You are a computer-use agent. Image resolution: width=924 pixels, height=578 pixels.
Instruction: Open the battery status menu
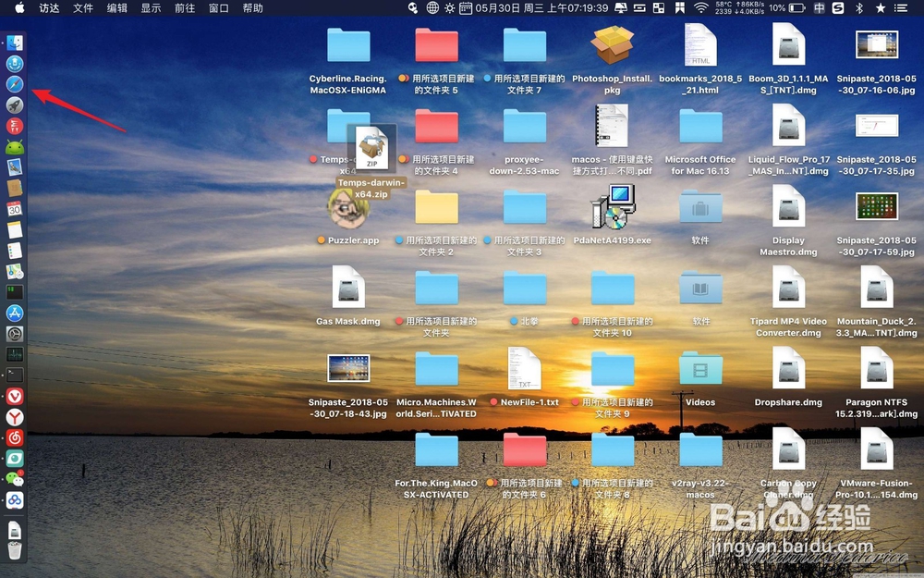[797, 7]
